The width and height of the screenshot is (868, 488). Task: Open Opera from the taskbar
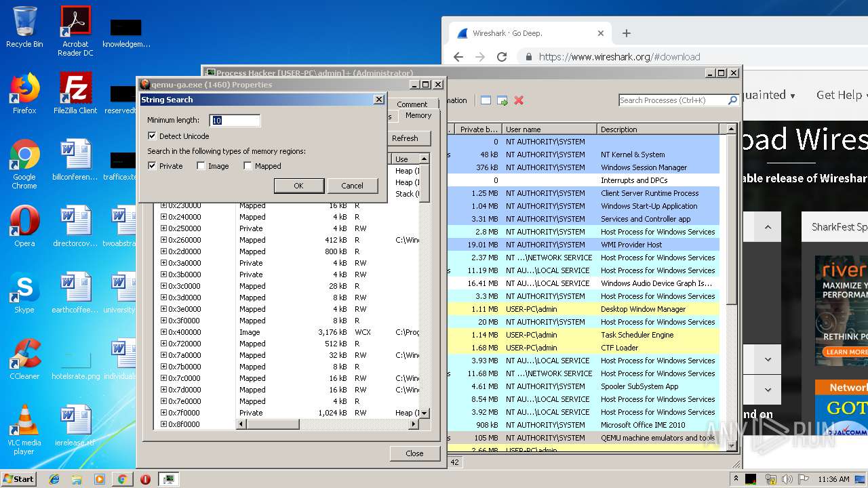(145, 479)
